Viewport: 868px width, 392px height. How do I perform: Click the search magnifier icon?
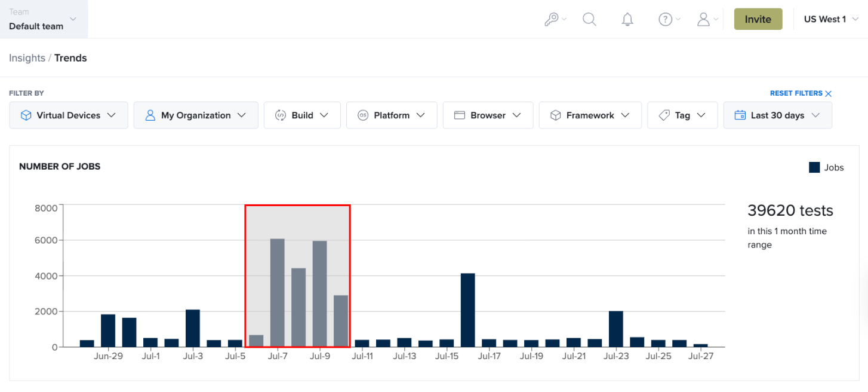[x=589, y=19]
